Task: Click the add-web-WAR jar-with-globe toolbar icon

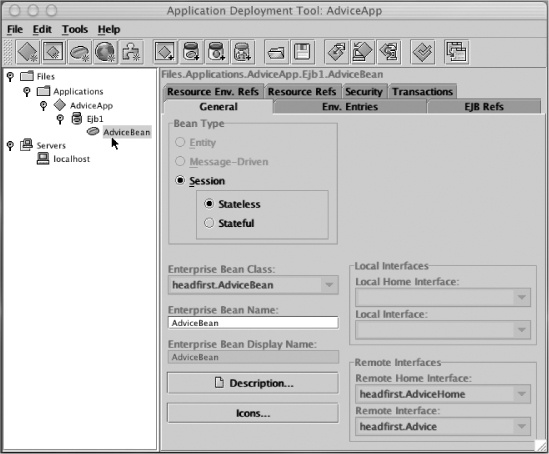Action: (217, 52)
